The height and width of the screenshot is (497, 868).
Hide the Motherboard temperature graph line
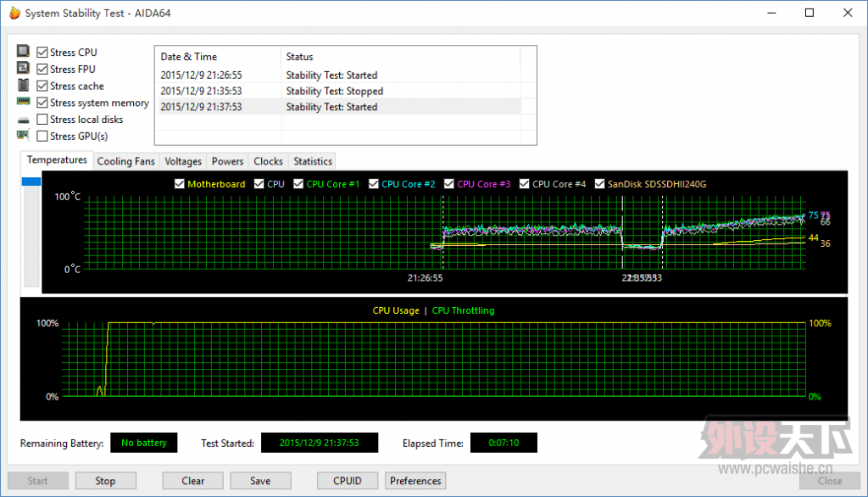point(180,184)
